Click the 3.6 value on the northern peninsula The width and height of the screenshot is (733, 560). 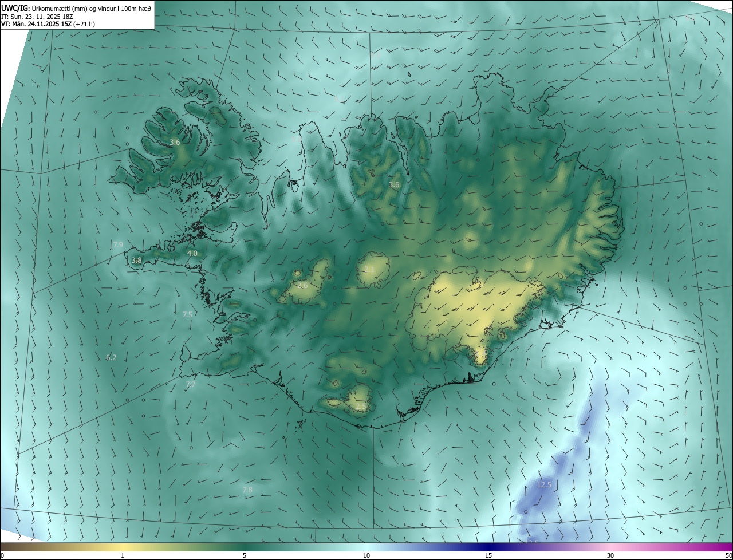click(x=394, y=185)
